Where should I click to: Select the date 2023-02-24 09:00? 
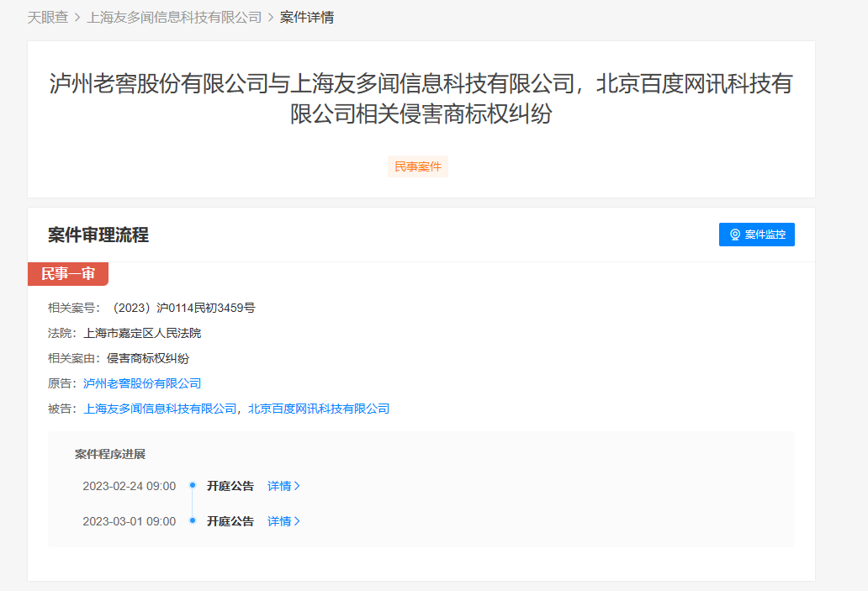[129, 486]
